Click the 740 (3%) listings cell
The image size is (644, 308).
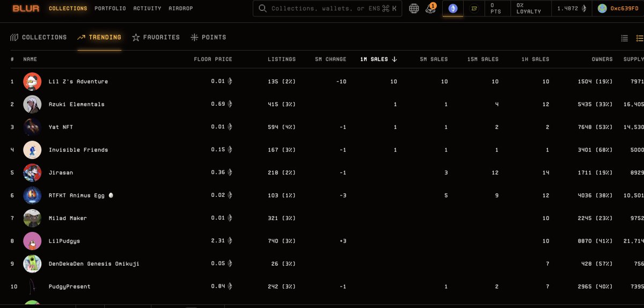(282, 241)
